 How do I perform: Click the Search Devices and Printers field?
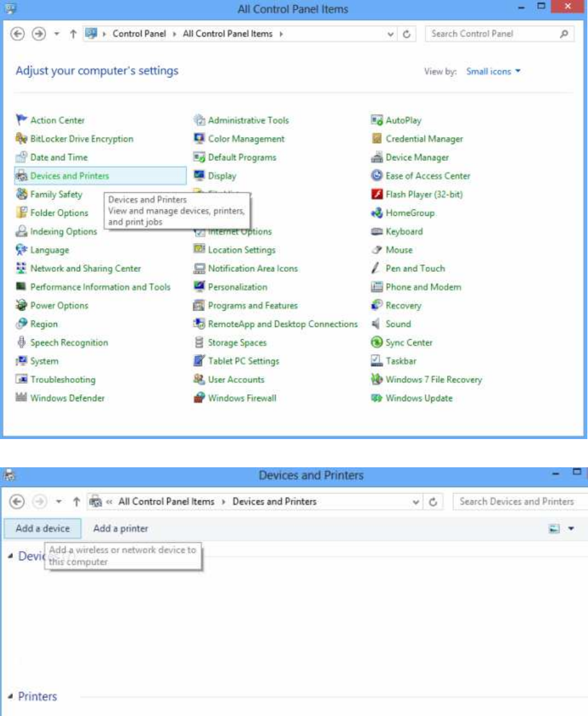(x=520, y=501)
